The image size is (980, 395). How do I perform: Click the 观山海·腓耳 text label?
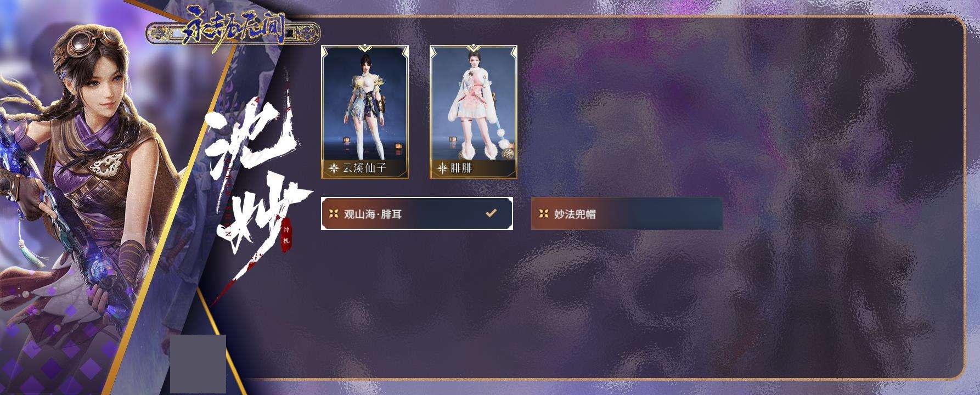coord(373,214)
